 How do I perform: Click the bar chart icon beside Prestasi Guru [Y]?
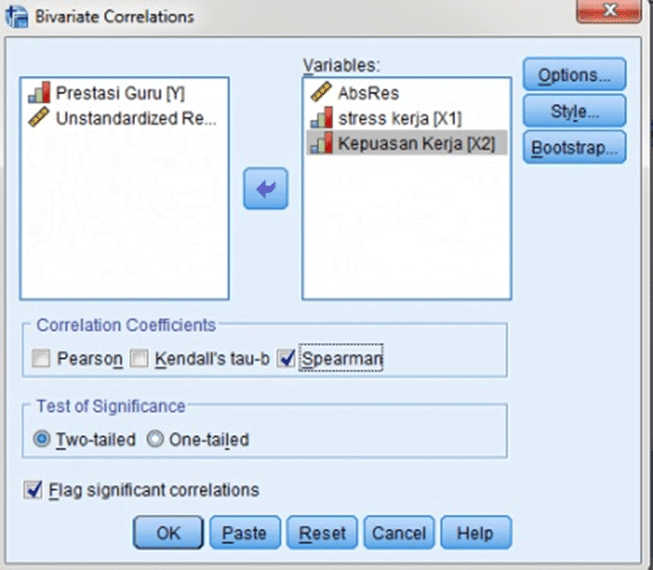[39, 92]
